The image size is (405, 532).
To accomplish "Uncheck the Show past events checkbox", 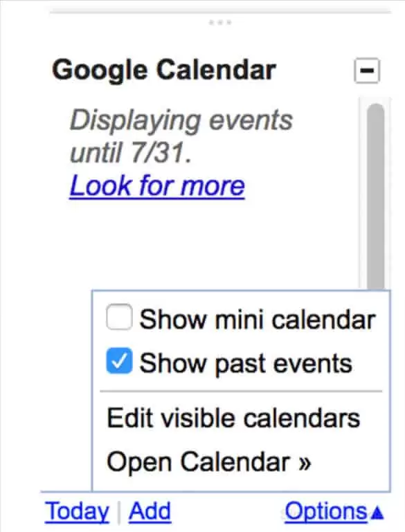I will (x=119, y=360).
